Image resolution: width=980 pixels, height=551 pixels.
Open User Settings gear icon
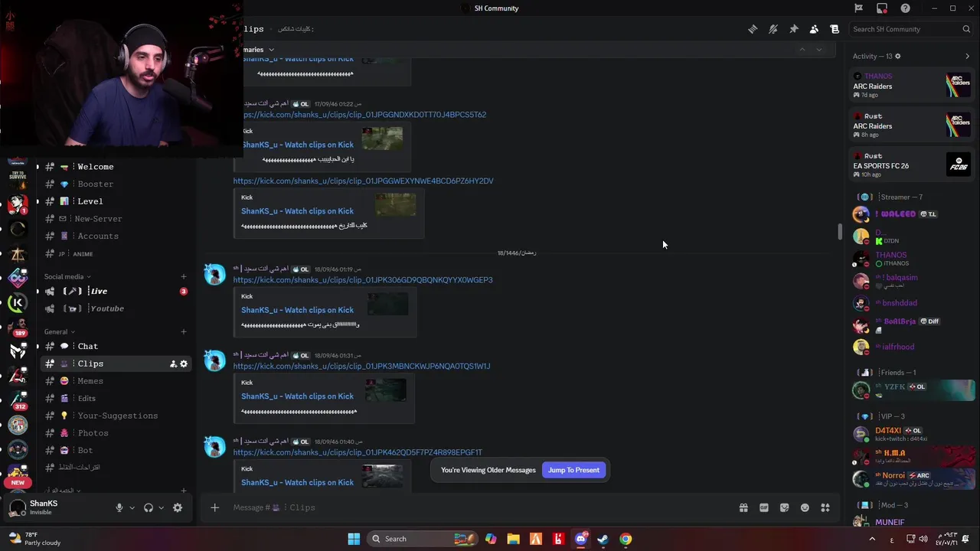point(178,507)
